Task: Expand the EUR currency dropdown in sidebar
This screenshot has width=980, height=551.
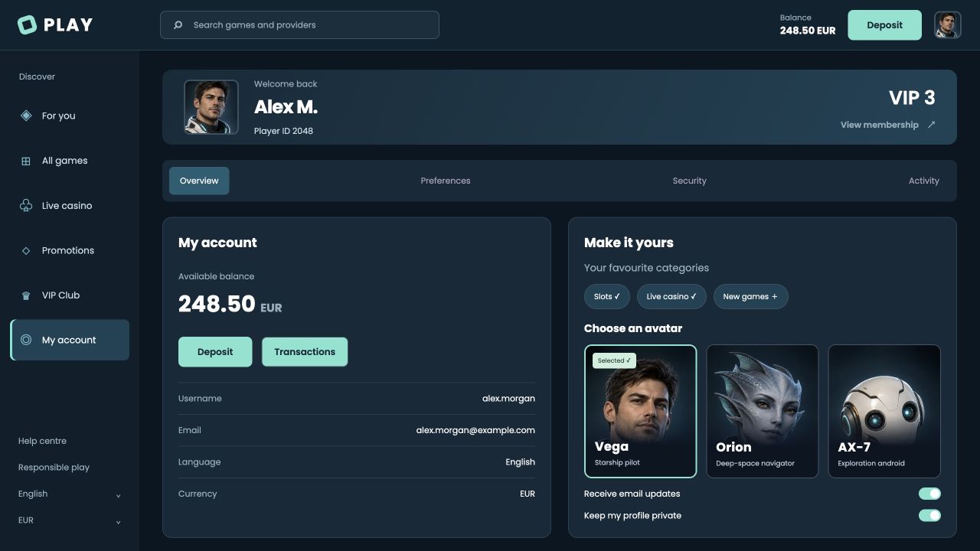Action: tap(70, 520)
